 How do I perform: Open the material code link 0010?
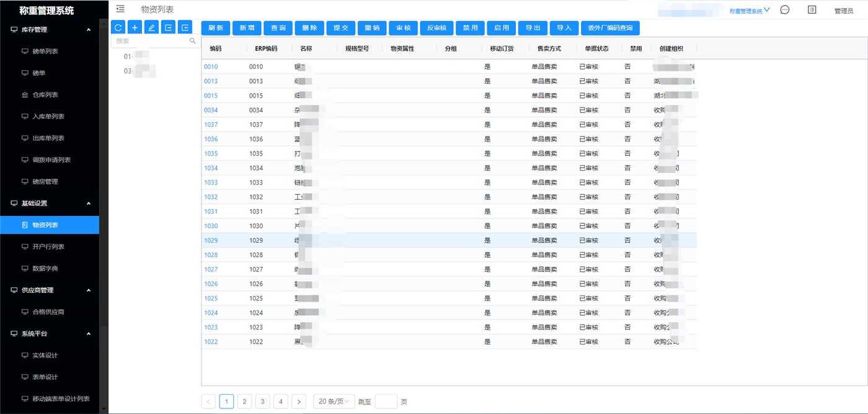click(x=211, y=67)
